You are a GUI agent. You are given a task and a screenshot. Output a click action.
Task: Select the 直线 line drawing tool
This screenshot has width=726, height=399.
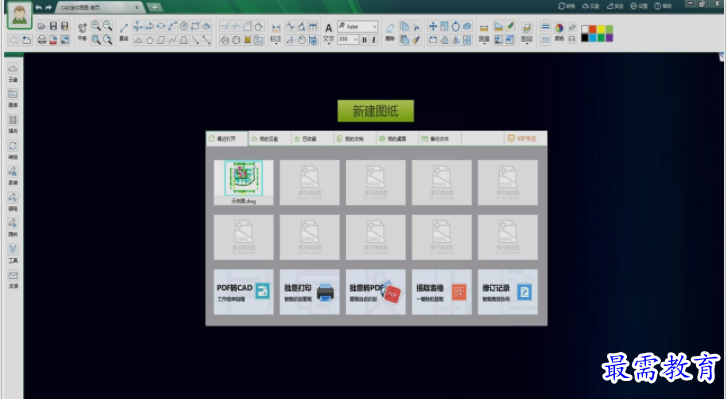124,31
